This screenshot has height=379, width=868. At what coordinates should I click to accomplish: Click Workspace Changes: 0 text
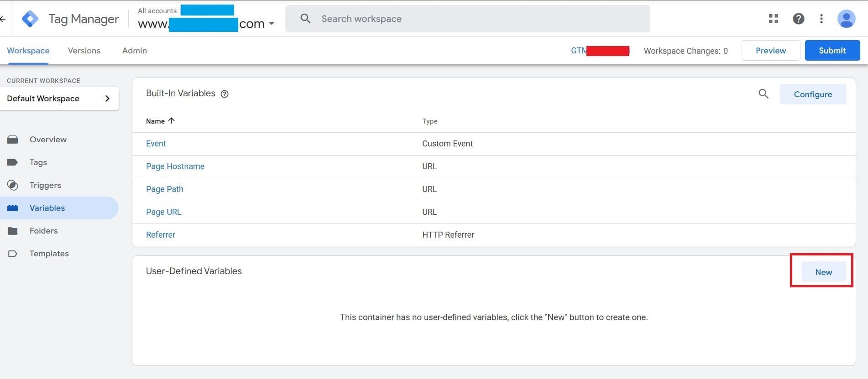[x=685, y=51]
